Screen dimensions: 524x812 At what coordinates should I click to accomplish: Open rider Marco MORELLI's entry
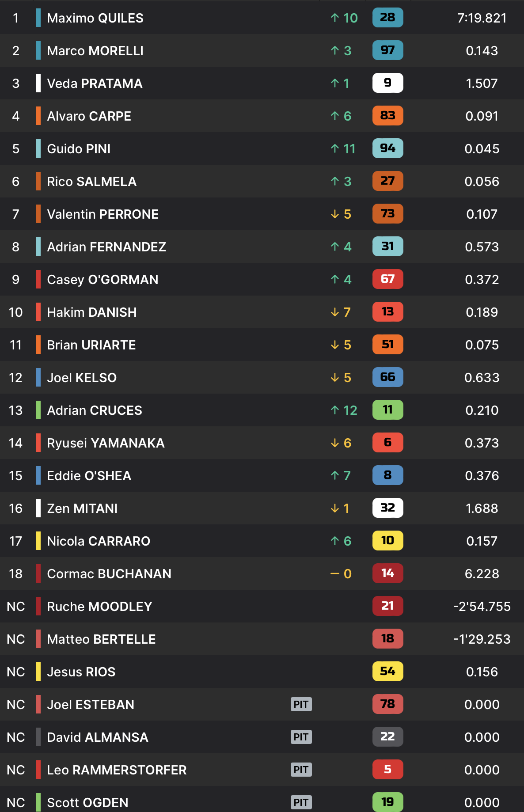pos(95,51)
